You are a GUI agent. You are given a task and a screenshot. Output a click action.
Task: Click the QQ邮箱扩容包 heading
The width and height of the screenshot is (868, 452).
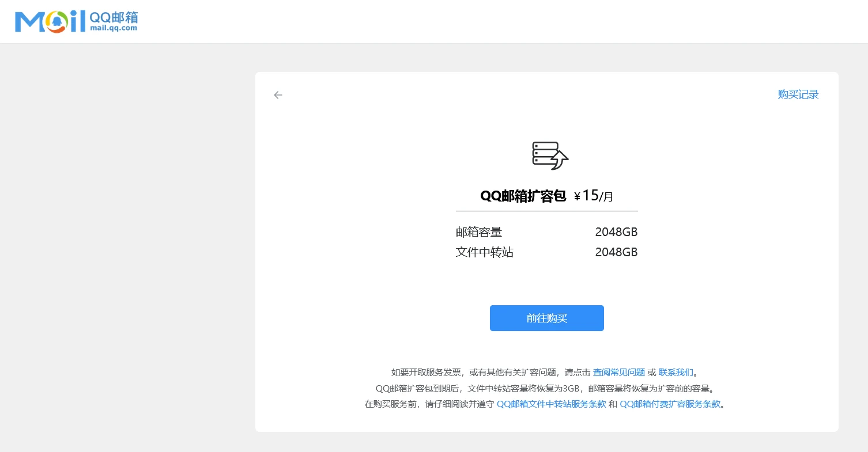click(523, 196)
